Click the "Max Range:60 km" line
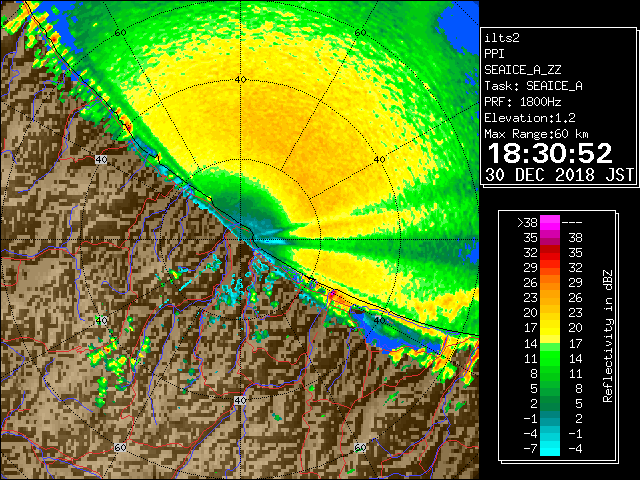This screenshot has height=480, width=640. pyautogui.click(x=536, y=134)
